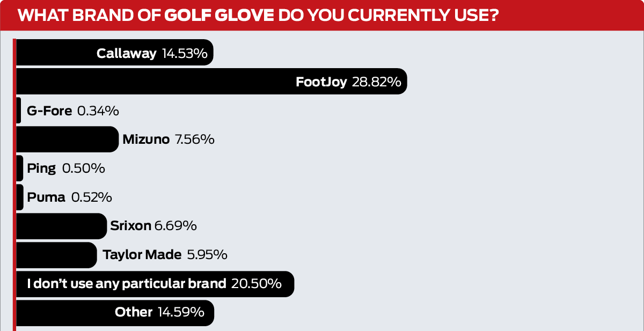The image size is (644, 331).
Task: Click the words GOLF GLOVE in the title
Action: tap(219, 16)
